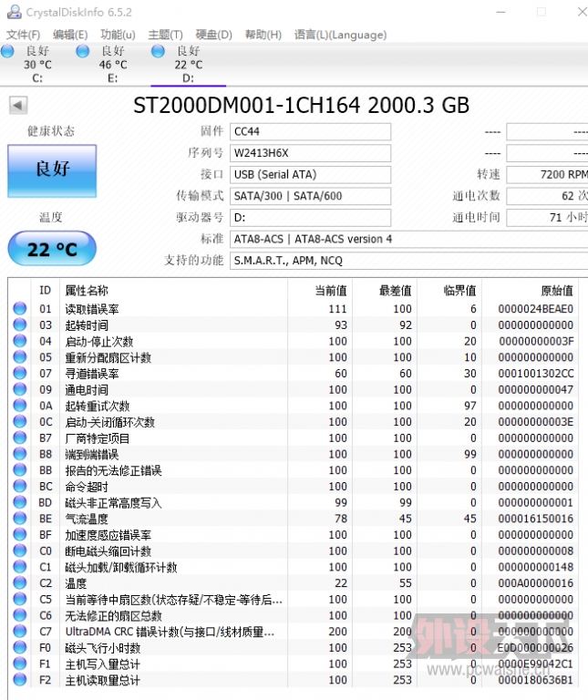The image size is (588, 700).
Task: Open the 文件(F) menu
Action: [23, 35]
